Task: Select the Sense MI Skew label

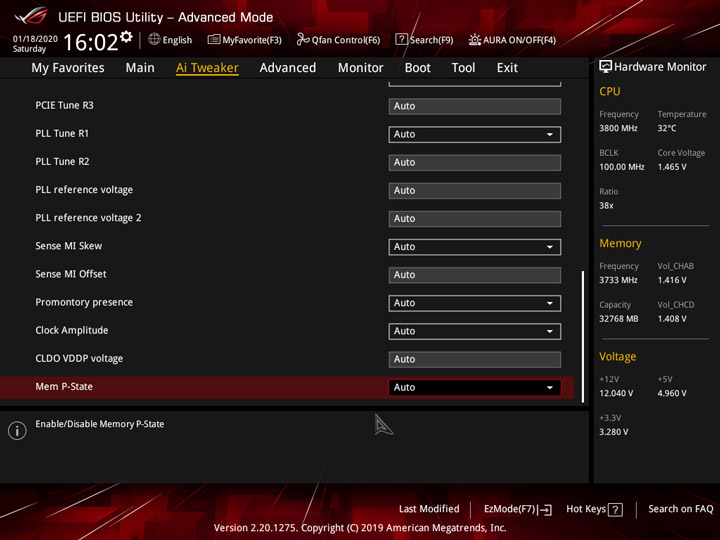Action: 68,246
